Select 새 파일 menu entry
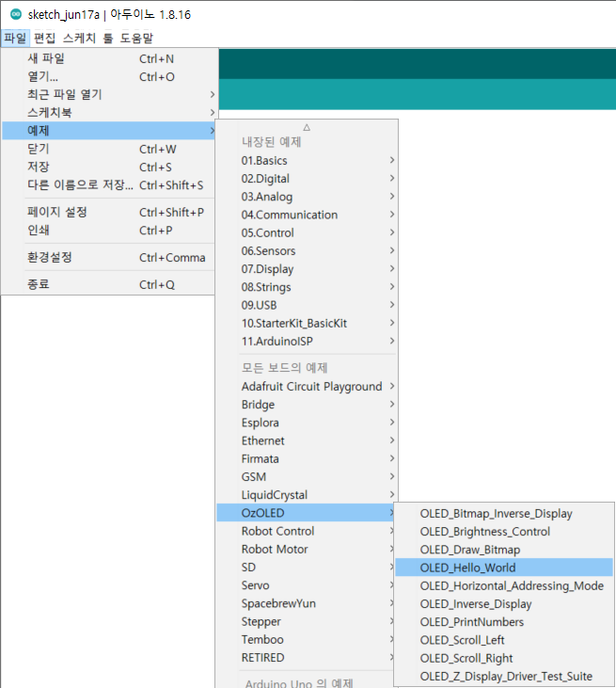 coord(108,58)
